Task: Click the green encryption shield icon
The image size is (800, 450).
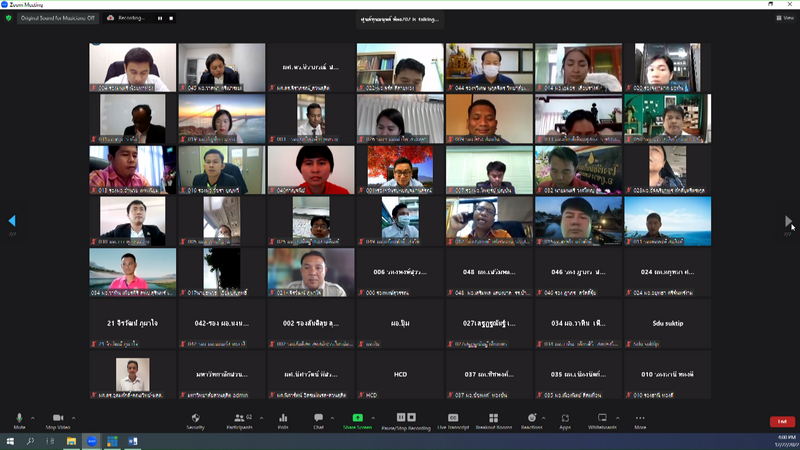Action: [8, 18]
